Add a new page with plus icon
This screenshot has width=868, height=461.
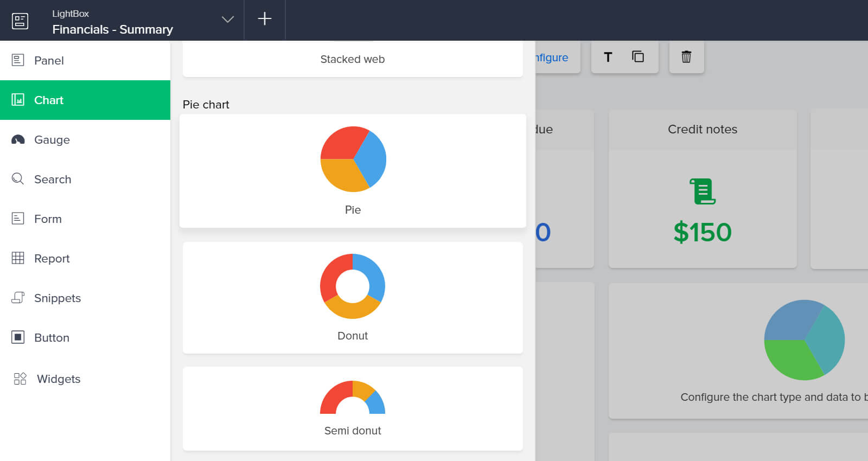(265, 19)
